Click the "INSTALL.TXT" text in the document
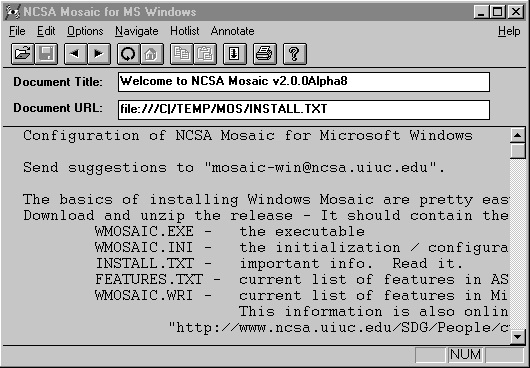This screenshot has height=368, width=530. coord(145,264)
